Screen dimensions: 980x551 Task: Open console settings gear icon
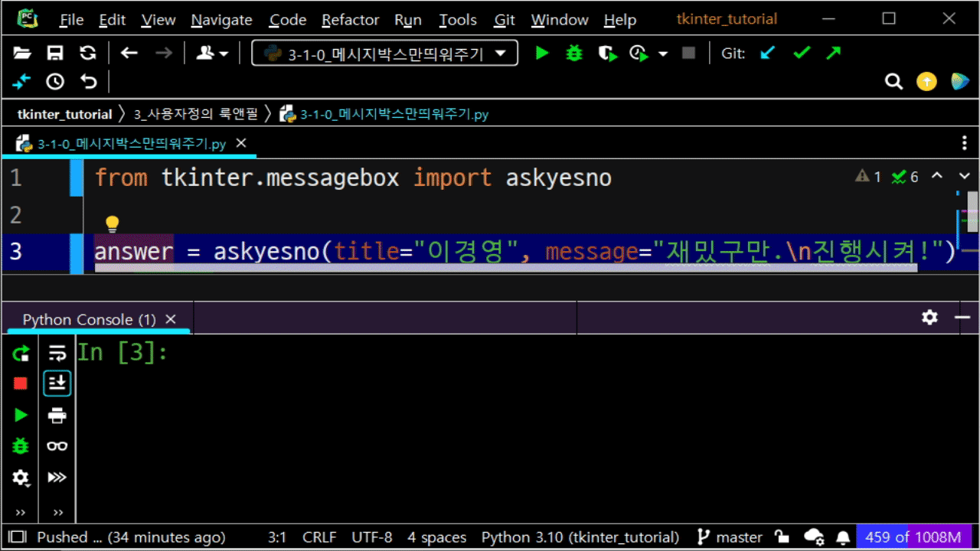(x=929, y=317)
